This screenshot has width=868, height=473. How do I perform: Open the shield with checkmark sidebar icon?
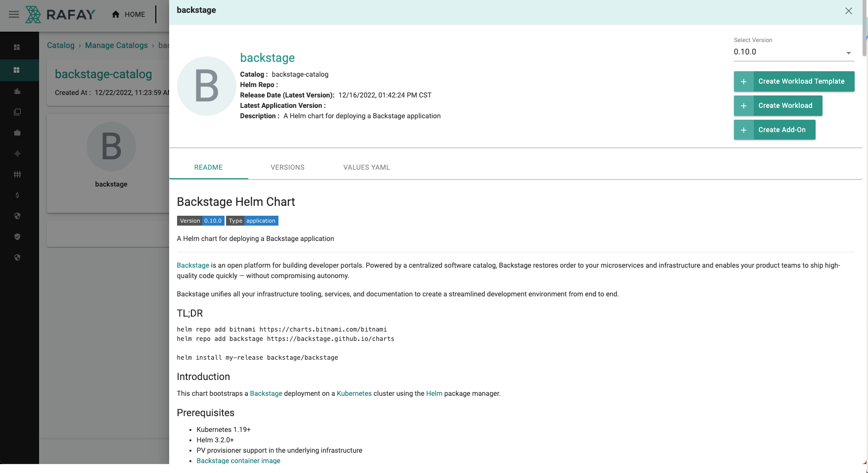pos(17,236)
